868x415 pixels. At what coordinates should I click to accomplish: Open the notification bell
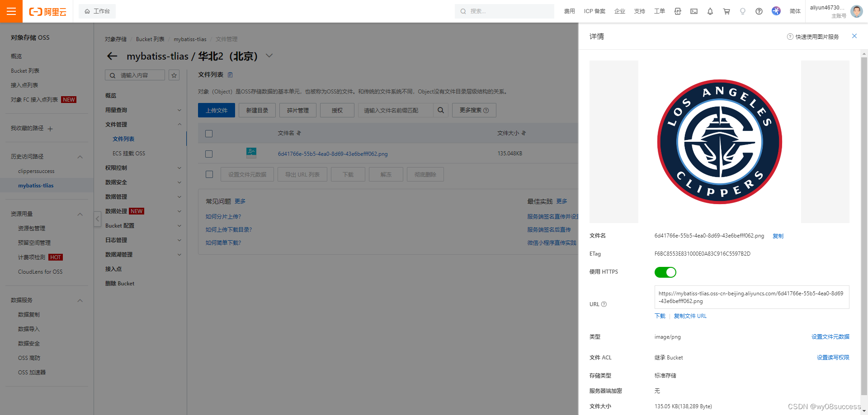coord(710,11)
